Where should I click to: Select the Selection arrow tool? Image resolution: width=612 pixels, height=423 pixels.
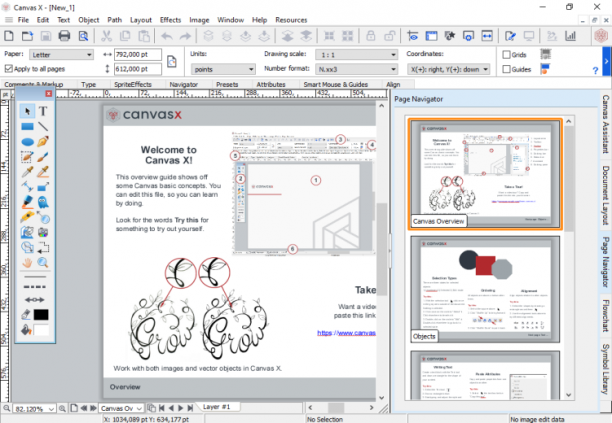pyautogui.click(x=27, y=111)
